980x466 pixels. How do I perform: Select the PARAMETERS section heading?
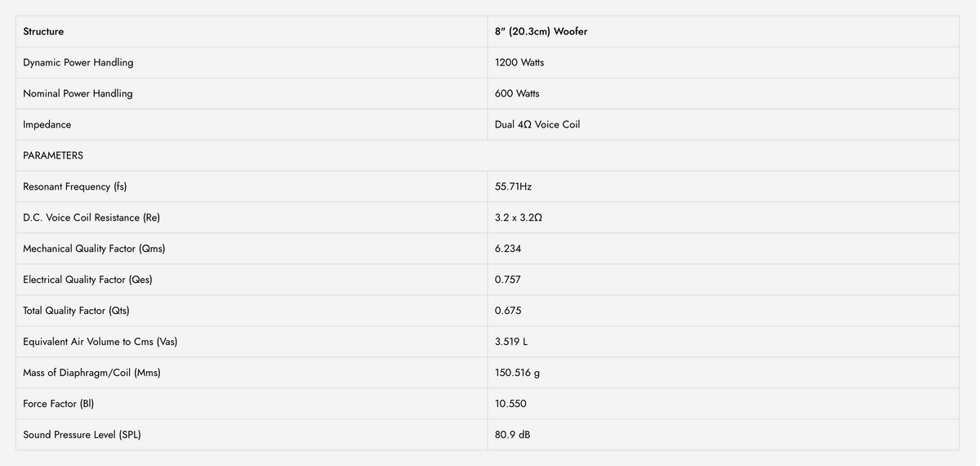tap(53, 155)
